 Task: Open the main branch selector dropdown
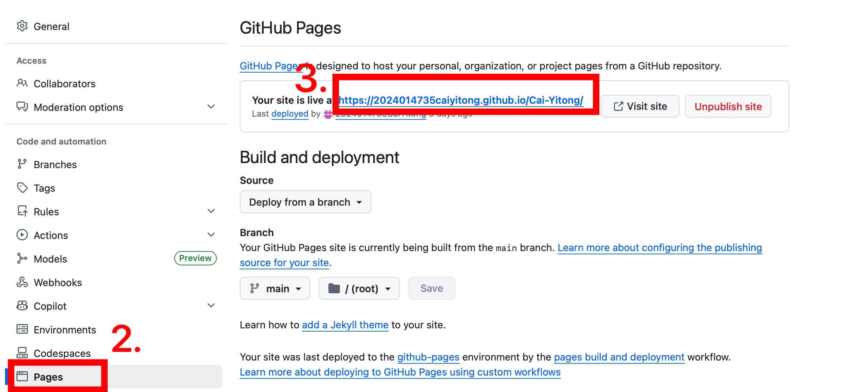(x=275, y=289)
